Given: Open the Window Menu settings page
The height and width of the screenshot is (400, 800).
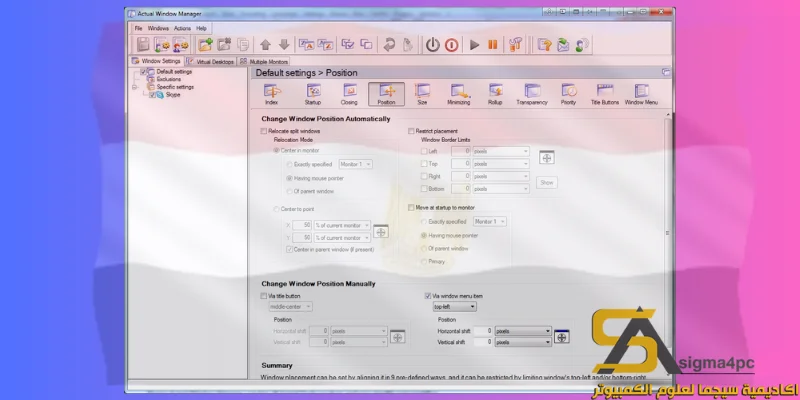Looking at the screenshot, I should [641, 94].
